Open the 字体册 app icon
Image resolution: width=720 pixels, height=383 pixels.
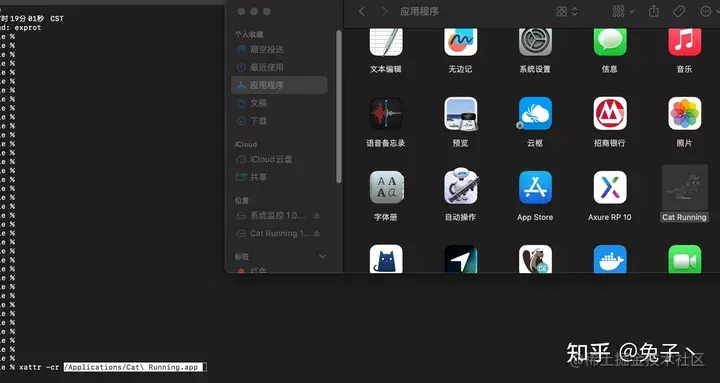click(x=386, y=187)
